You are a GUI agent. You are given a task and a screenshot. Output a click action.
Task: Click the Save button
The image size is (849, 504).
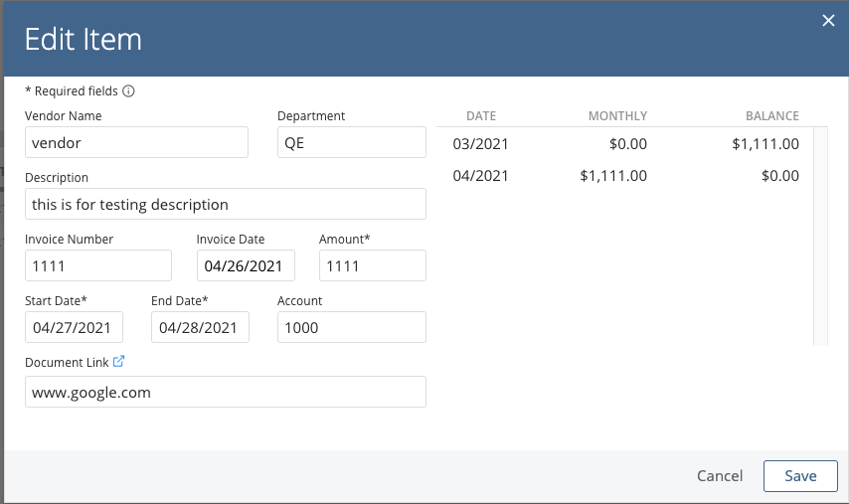click(x=800, y=476)
